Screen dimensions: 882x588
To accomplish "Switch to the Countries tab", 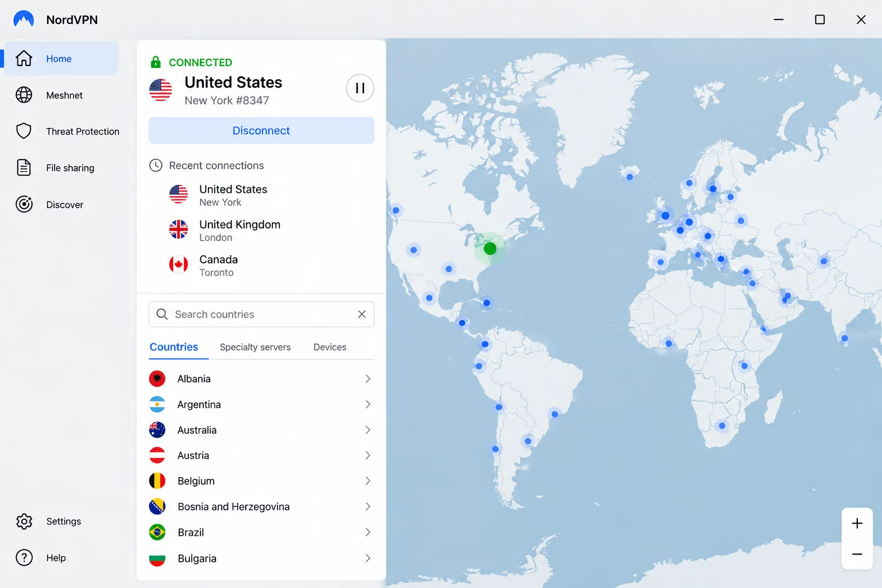I will click(x=174, y=347).
